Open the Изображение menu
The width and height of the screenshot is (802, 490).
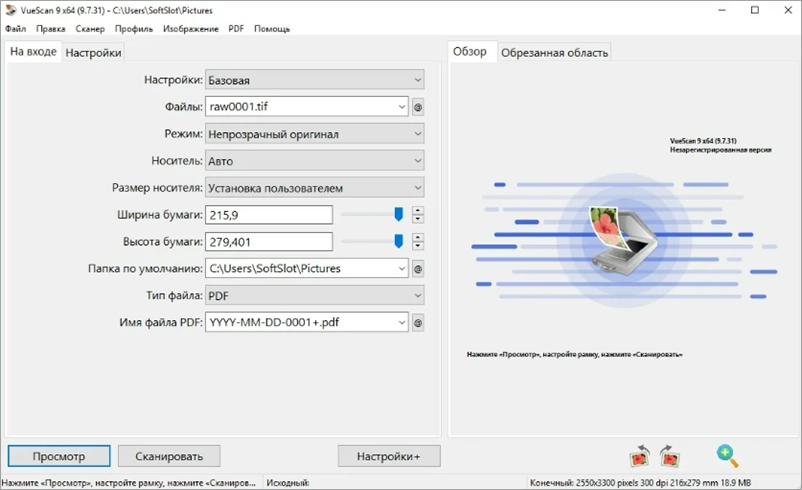click(x=191, y=29)
